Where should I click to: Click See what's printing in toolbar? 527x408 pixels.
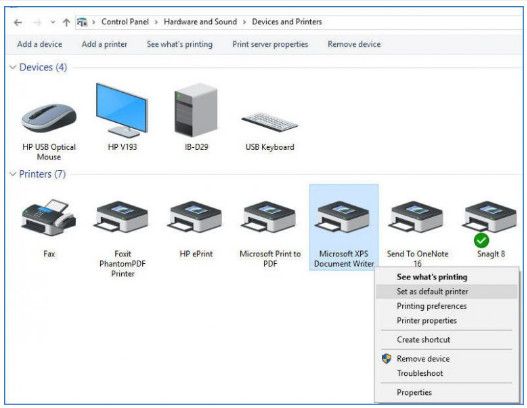pos(179,44)
